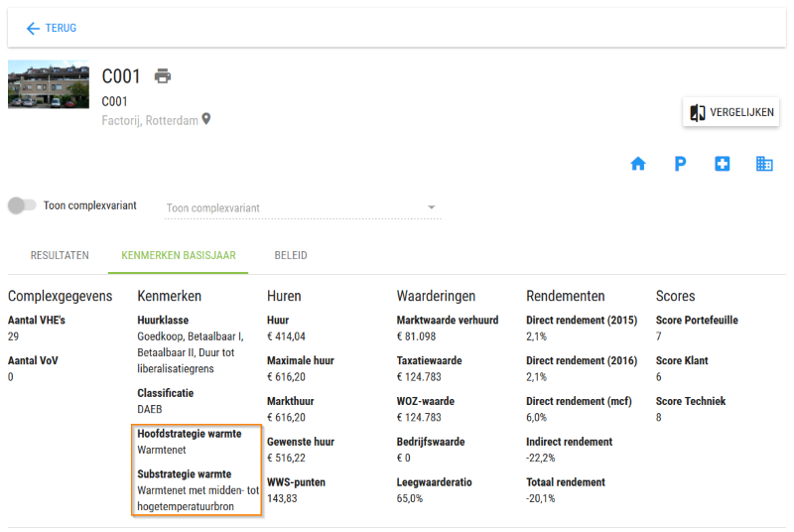Click the compare icon in Vergelijken button
Viewport: 794px width, 532px height.
[x=698, y=112]
